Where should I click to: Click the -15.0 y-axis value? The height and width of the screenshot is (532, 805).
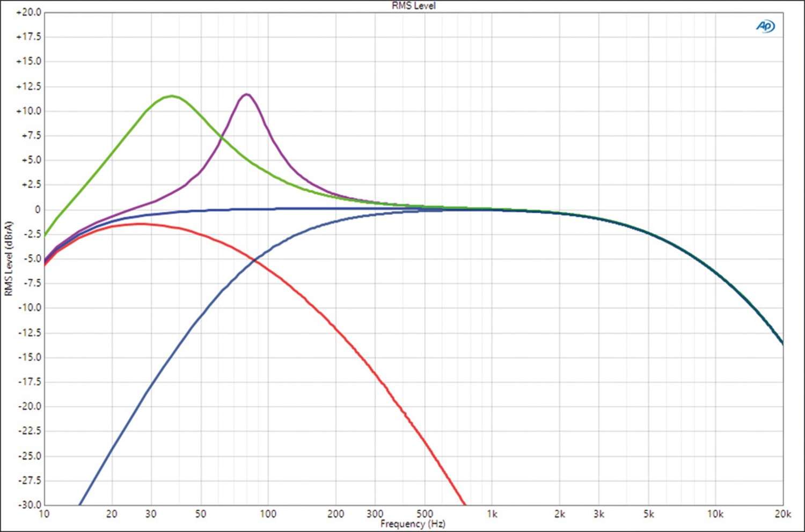(x=30, y=357)
